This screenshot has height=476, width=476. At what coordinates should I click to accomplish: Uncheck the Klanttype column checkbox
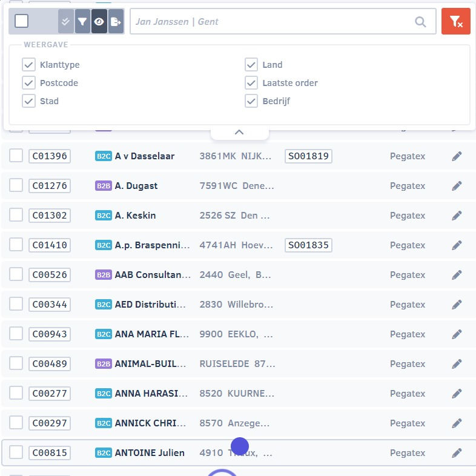tap(28, 65)
